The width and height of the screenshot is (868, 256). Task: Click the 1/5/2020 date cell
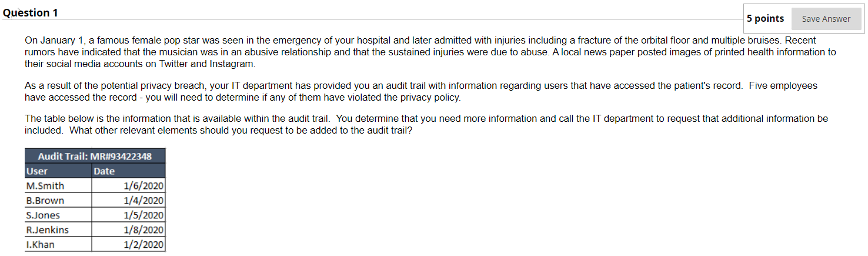(129, 215)
